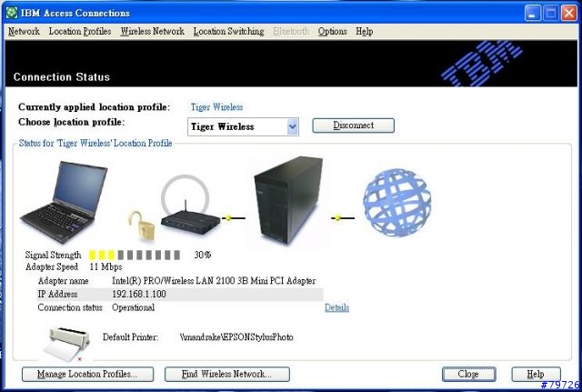
Task: Open the Wireless Network menu
Action: (x=152, y=32)
